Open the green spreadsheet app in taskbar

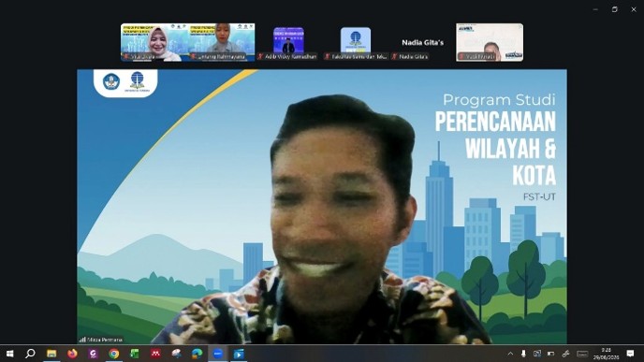135,354
